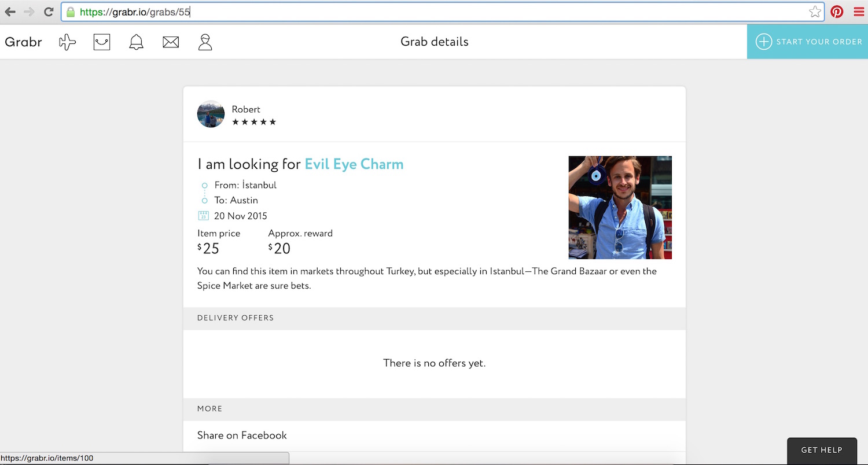Click the approx. reward $20 value

coord(279,249)
